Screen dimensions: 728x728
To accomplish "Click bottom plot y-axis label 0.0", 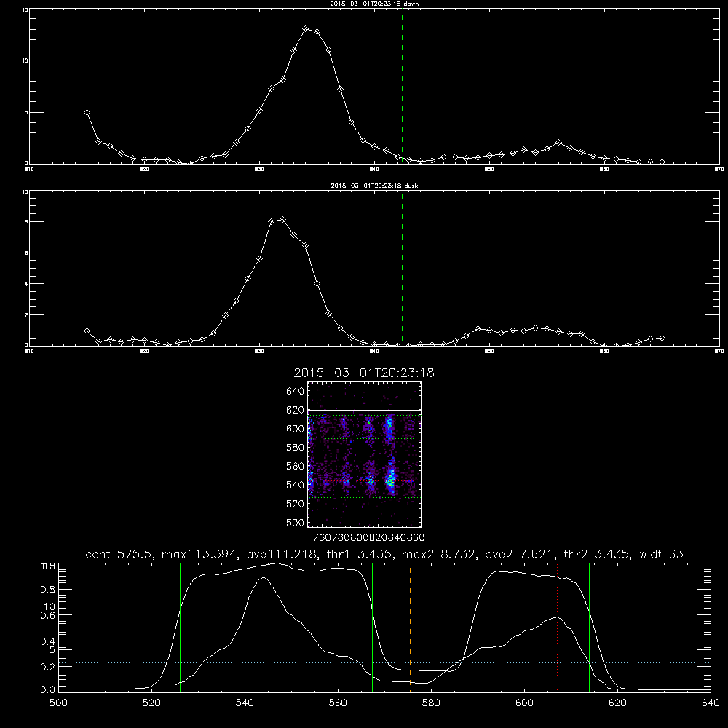I will coord(48,689).
